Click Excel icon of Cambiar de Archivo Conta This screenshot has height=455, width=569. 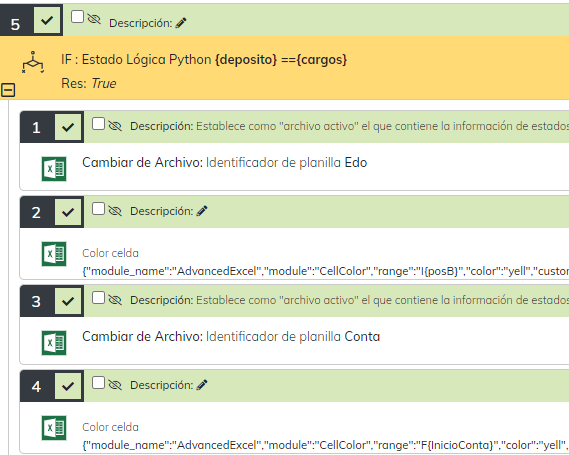click(x=54, y=343)
